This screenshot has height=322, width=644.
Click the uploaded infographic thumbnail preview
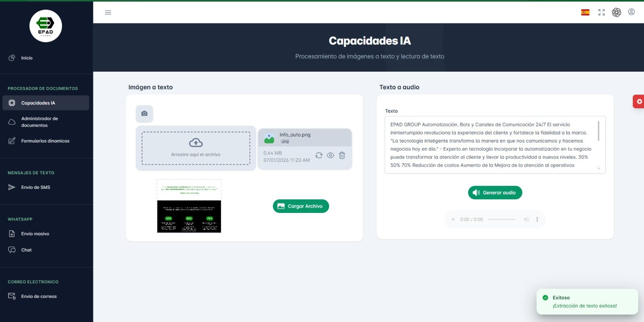pyautogui.click(x=189, y=206)
